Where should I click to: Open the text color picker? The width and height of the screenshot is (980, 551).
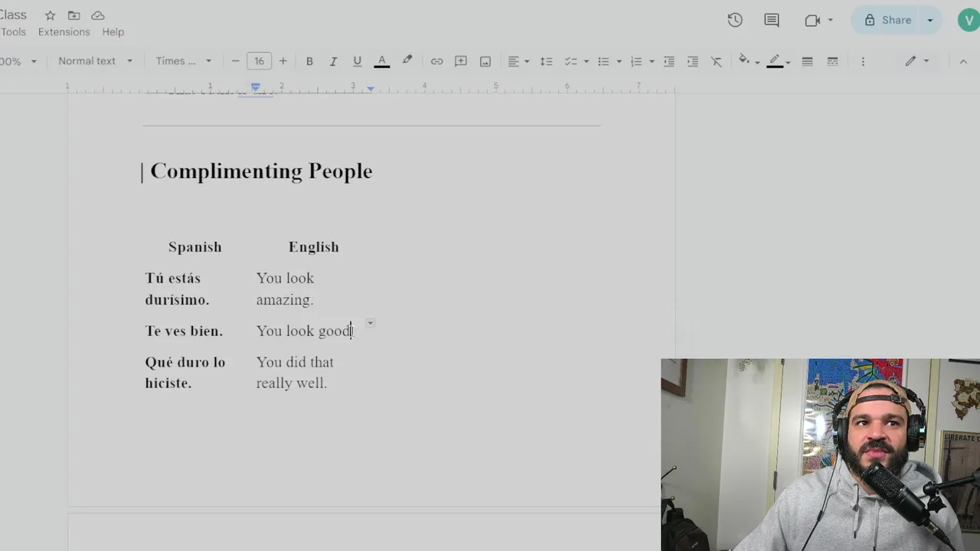coord(381,61)
